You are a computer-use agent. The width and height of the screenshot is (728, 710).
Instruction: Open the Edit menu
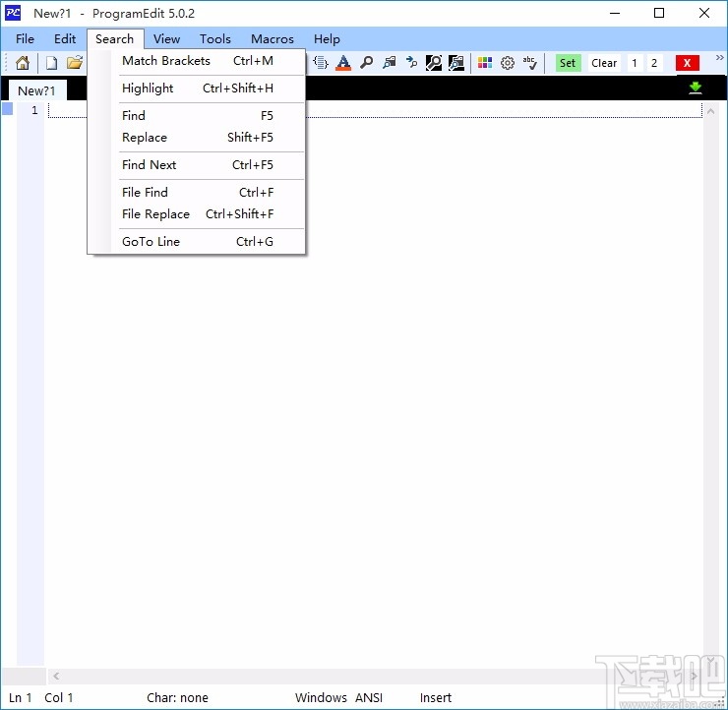point(65,39)
